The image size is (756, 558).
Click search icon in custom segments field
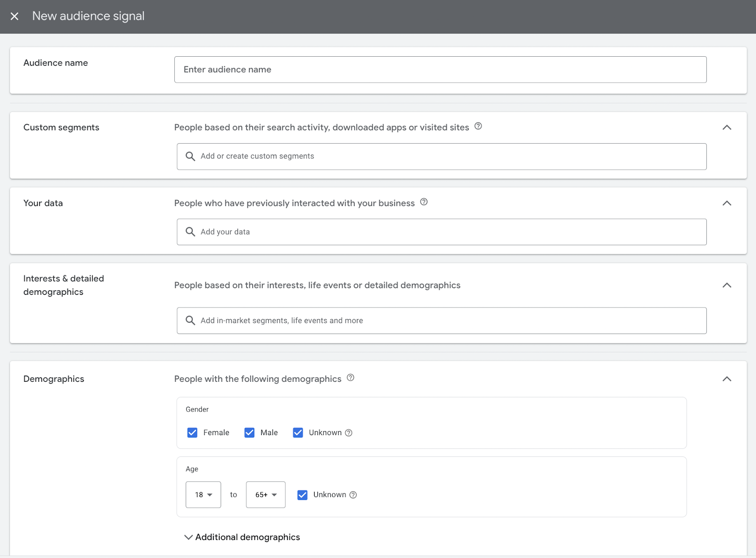(190, 156)
